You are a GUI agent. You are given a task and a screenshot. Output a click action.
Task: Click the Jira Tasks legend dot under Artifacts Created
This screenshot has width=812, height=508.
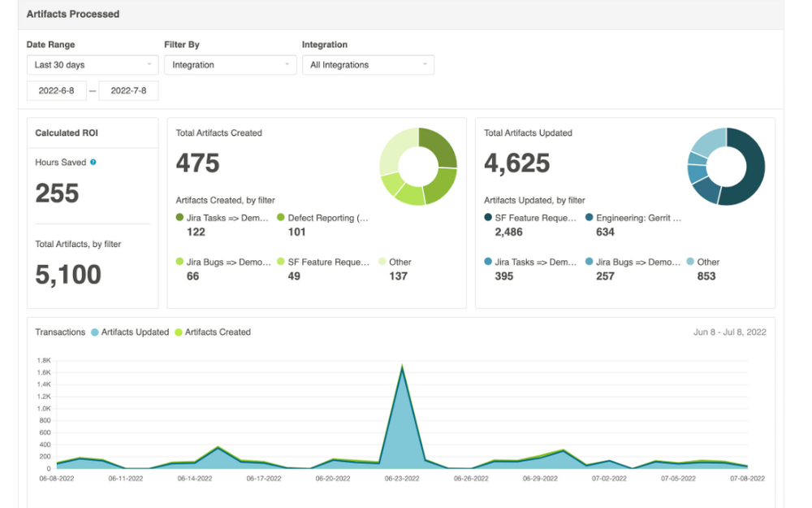pyautogui.click(x=179, y=217)
